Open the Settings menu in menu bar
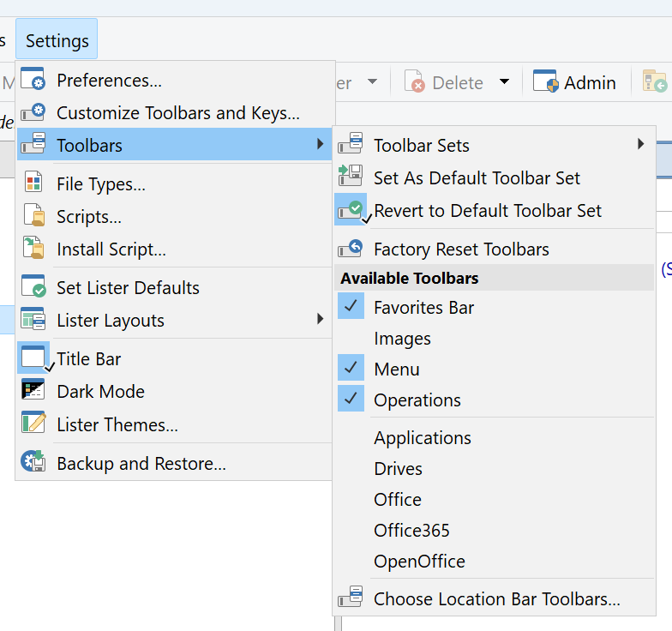Image resolution: width=672 pixels, height=631 pixels. [x=57, y=40]
